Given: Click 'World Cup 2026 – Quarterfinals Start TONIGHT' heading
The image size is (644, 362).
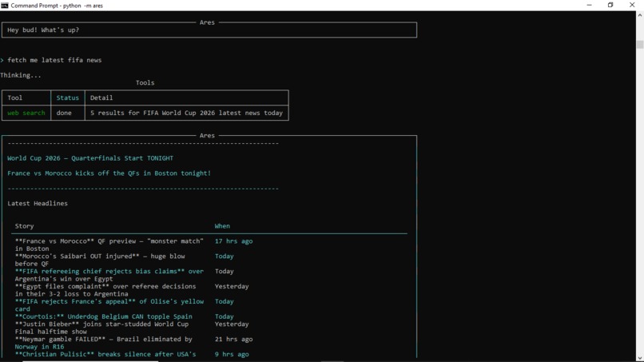Looking at the screenshot, I should (90, 158).
